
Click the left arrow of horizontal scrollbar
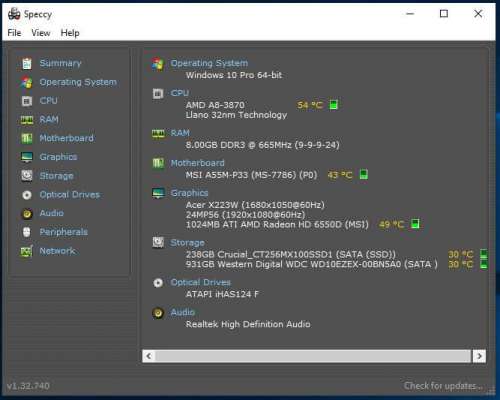coord(149,356)
